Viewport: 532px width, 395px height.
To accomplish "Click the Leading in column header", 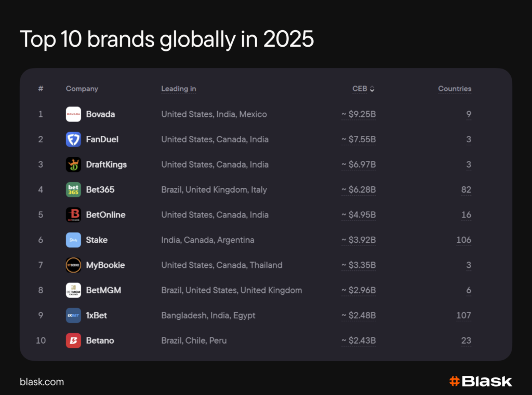I will coord(178,89).
